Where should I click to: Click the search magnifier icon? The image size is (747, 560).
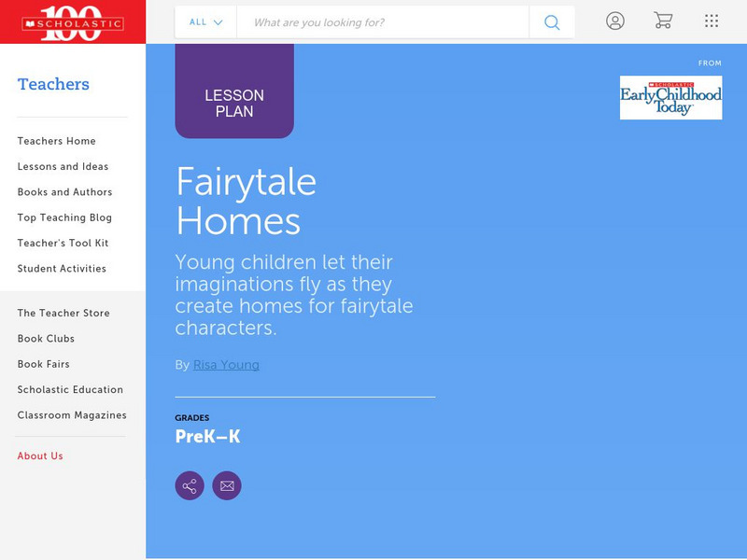[x=552, y=22]
